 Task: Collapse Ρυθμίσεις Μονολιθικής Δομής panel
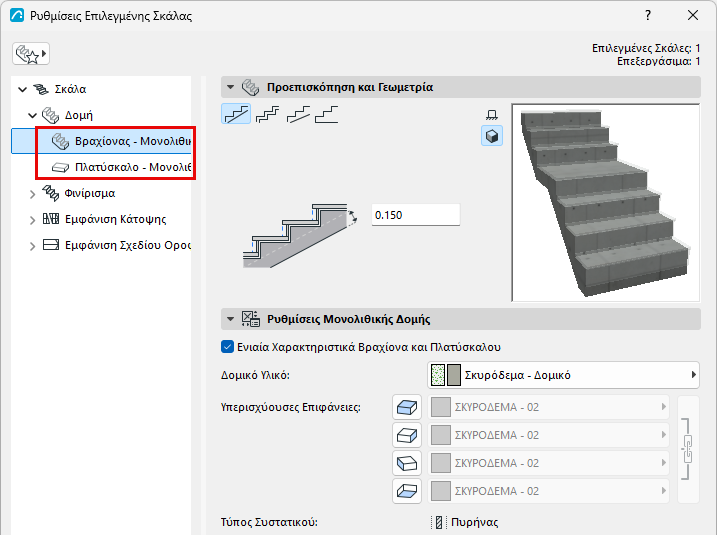point(230,319)
